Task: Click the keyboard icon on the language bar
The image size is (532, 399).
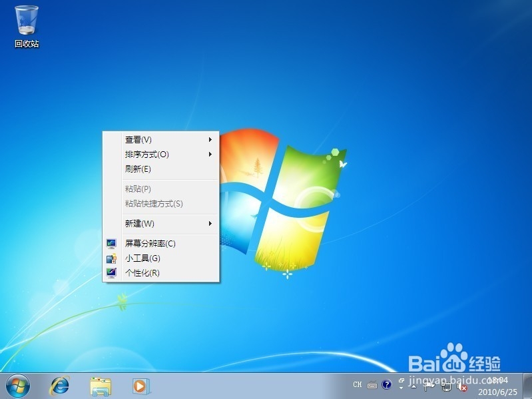Action: [372, 385]
